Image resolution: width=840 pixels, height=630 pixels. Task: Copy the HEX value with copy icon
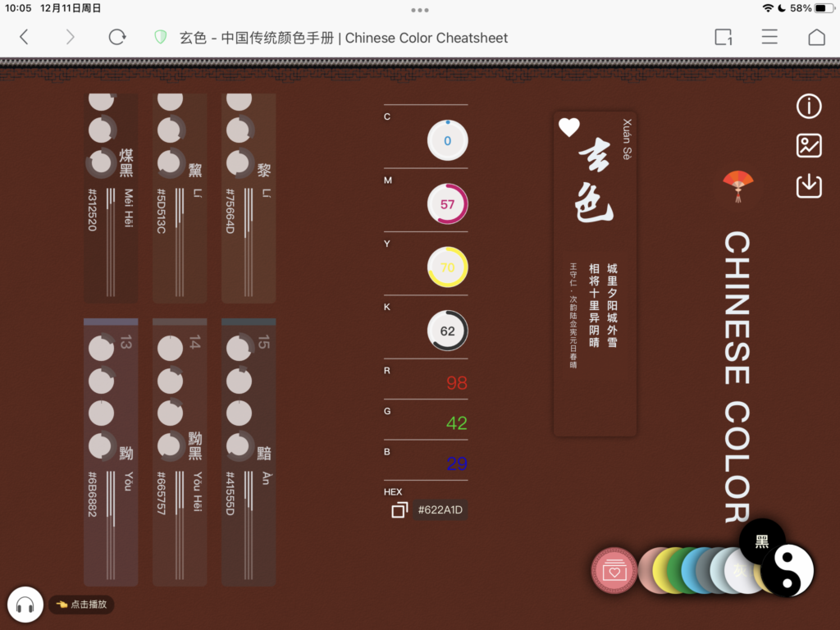point(399,510)
